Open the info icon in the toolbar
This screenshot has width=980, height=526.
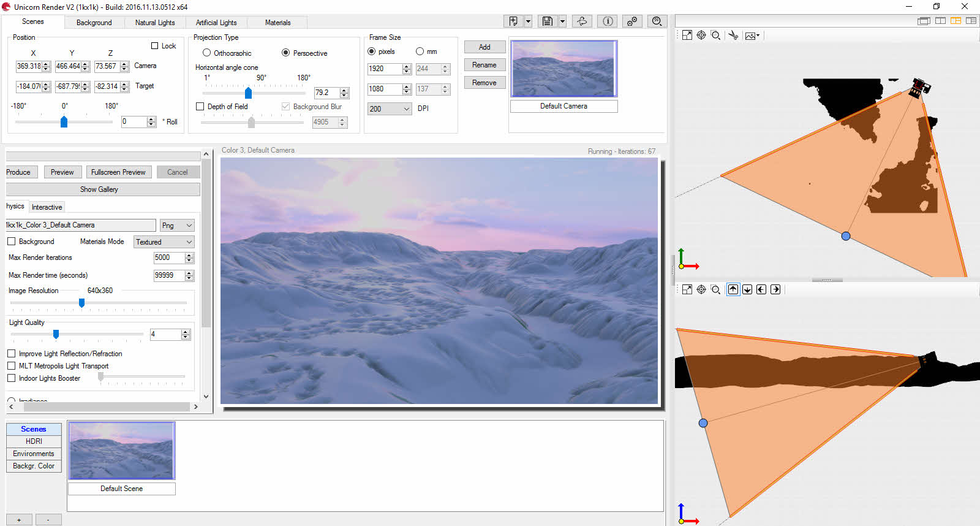607,21
